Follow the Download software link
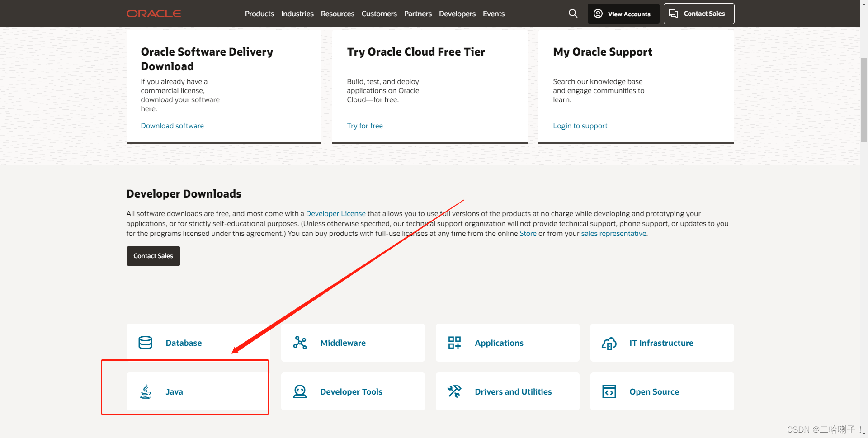The width and height of the screenshot is (868, 438). point(172,126)
